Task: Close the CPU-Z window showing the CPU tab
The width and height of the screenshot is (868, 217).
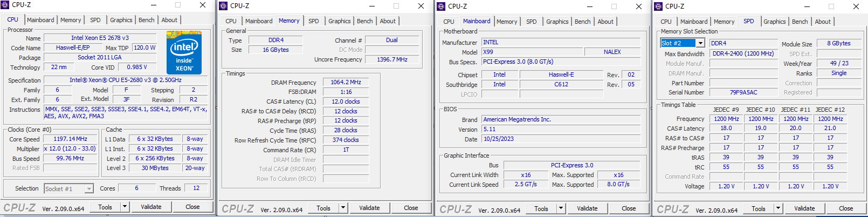Action: [x=203, y=5]
